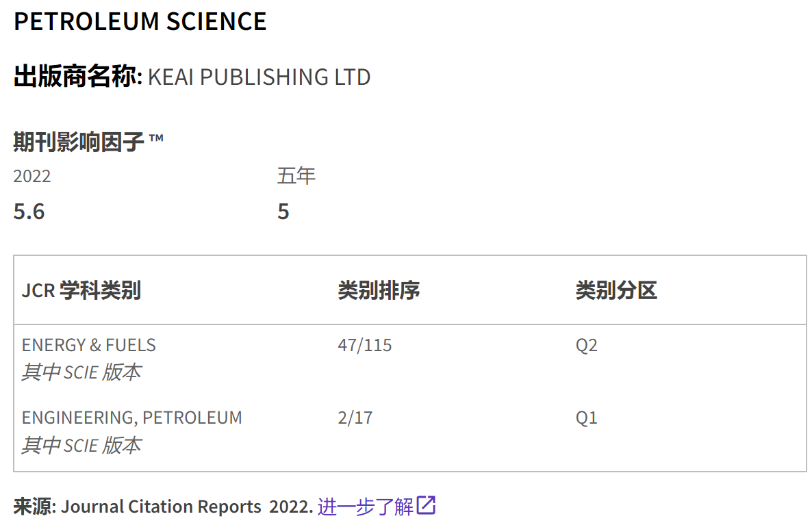This screenshot has width=812, height=525.
Task: Select the PETROLEUM SCIENCE journal title
Action: coord(140,21)
